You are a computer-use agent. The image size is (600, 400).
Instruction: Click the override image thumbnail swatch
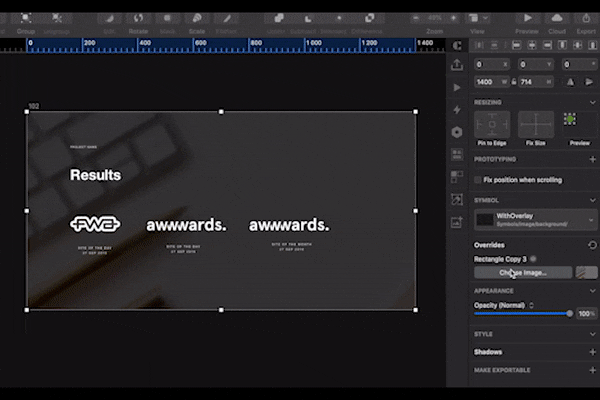(x=586, y=273)
